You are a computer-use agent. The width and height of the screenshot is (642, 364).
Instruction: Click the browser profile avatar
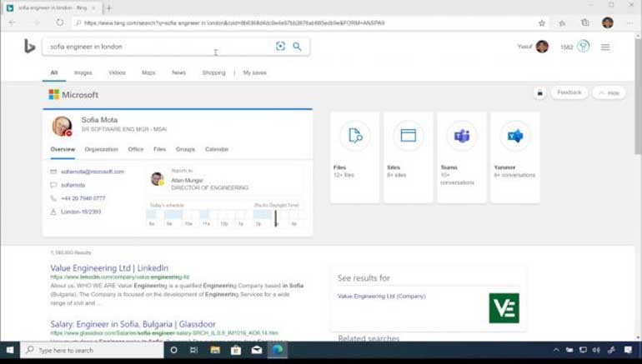pyautogui.click(x=608, y=22)
